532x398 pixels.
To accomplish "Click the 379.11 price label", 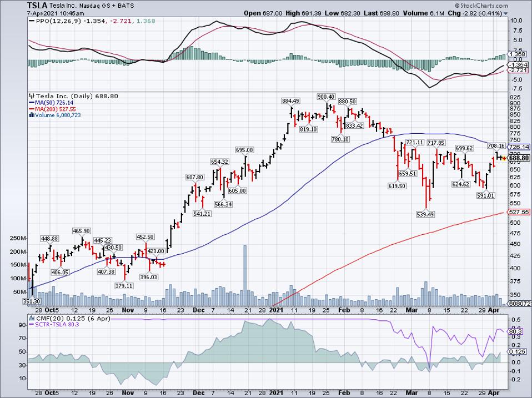I will click(124, 286).
